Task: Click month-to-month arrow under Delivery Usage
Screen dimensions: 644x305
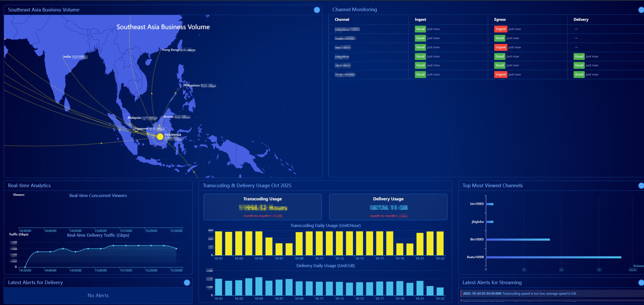Action: click(397, 216)
